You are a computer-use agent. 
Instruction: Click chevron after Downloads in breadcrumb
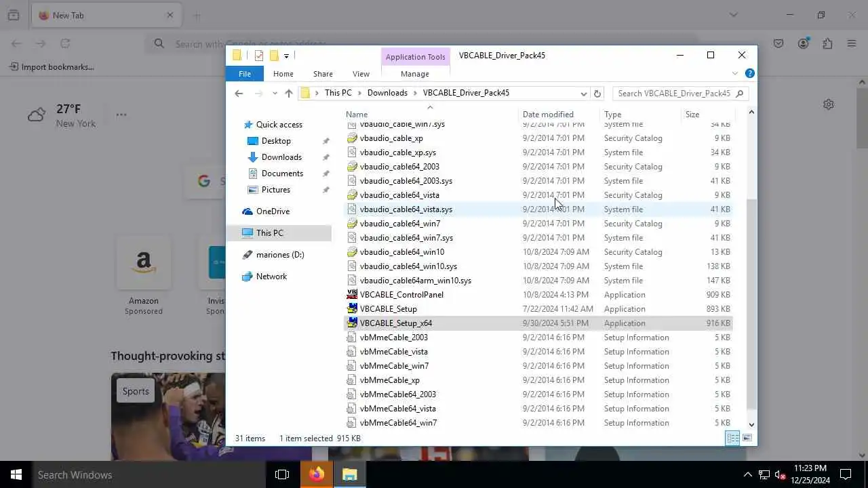(x=415, y=93)
